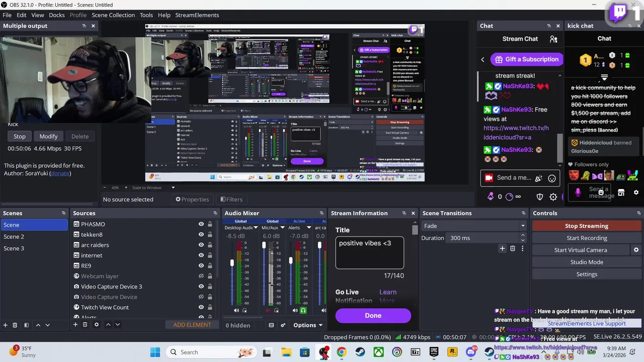Hide the arc raiders source

click(x=201, y=245)
